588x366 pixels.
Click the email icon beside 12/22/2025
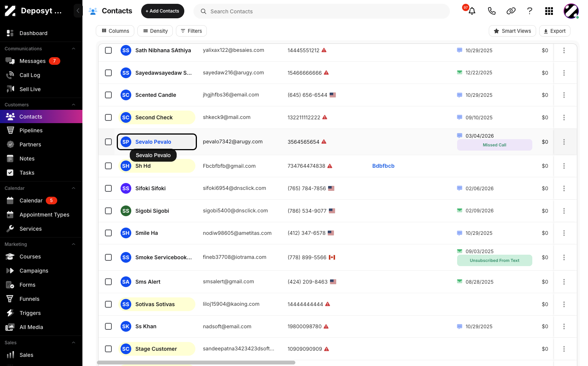(x=459, y=72)
